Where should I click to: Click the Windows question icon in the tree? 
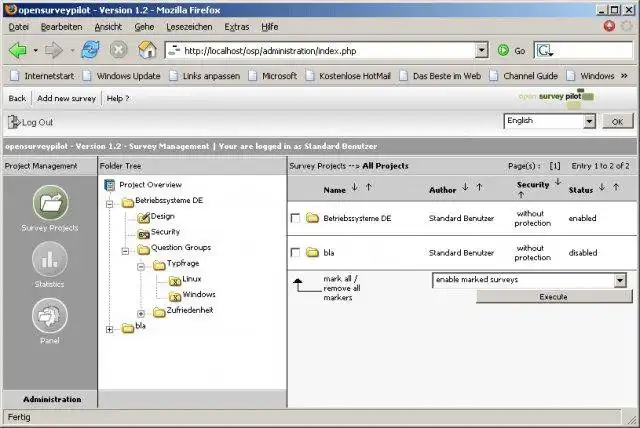175,296
